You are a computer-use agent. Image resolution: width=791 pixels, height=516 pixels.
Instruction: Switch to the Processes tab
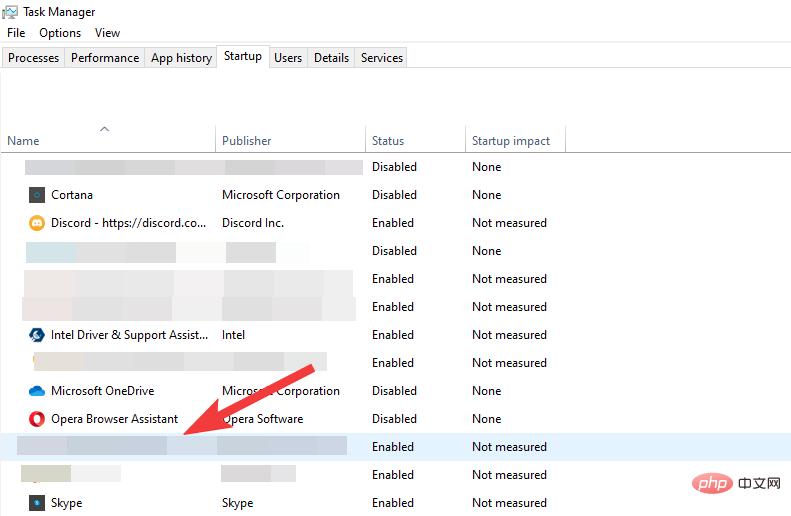tap(33, 58)
